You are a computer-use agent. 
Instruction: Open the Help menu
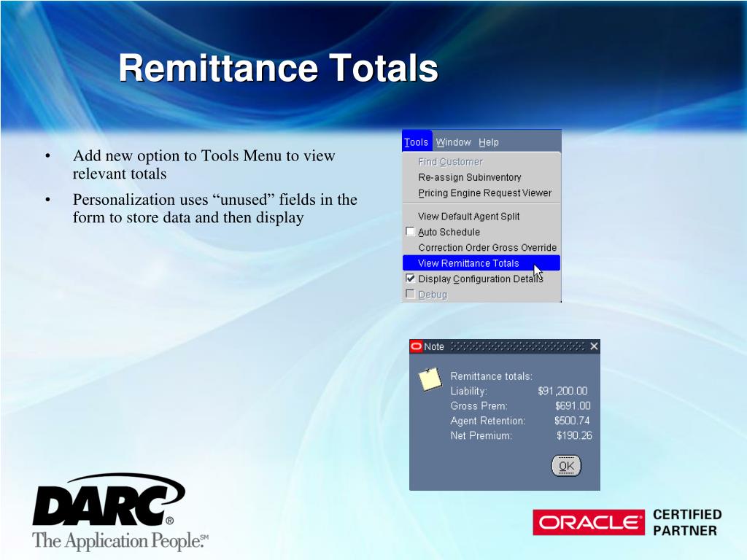pos(488,142)
